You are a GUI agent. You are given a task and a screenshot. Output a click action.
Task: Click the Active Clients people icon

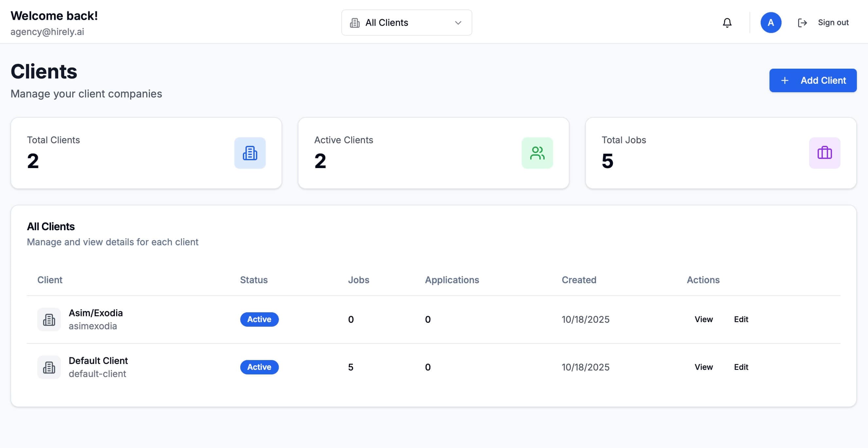coord(537,153)
